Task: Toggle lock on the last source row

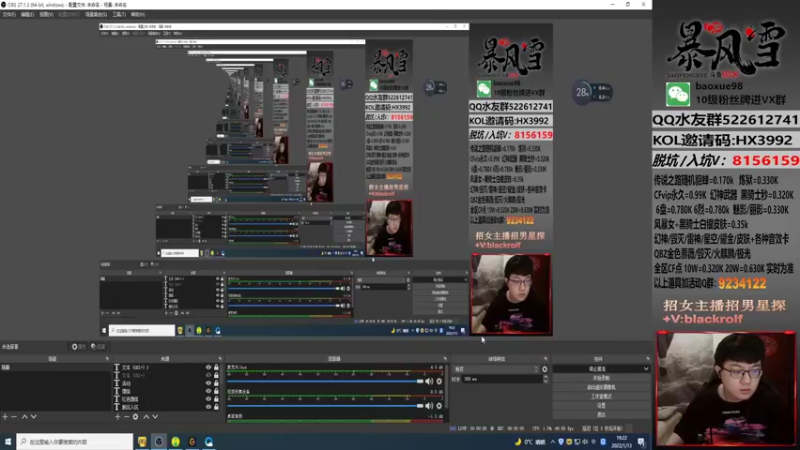Action: (x=216, y=407)
